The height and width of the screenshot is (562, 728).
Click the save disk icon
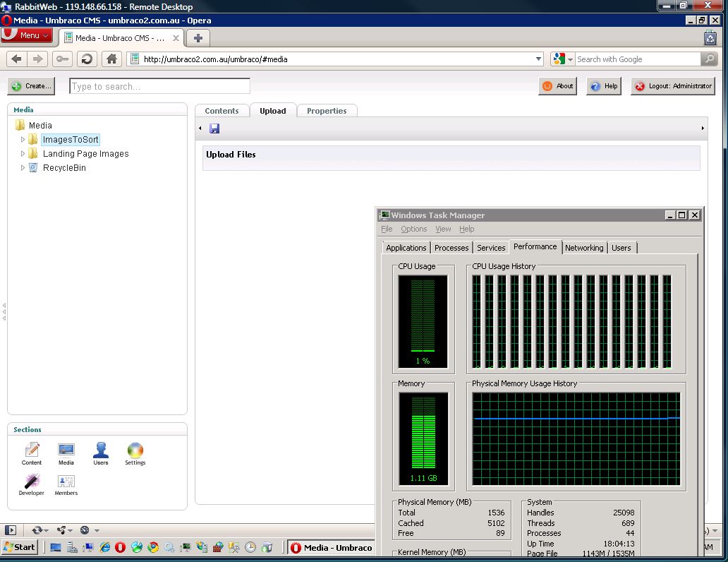click(x=214, y=128)
